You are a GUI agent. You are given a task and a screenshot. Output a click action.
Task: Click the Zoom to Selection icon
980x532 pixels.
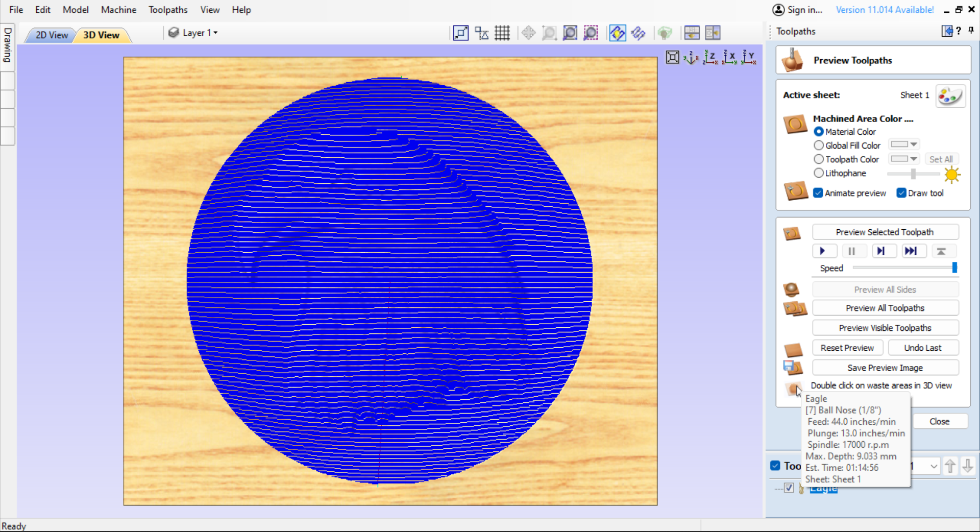(x=591, y=33)
